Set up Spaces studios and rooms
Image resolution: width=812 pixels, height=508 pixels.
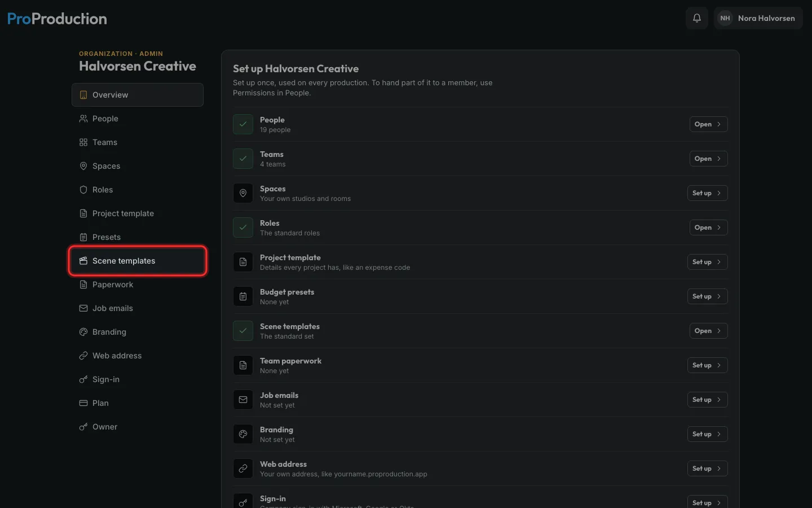pos(707,193)
